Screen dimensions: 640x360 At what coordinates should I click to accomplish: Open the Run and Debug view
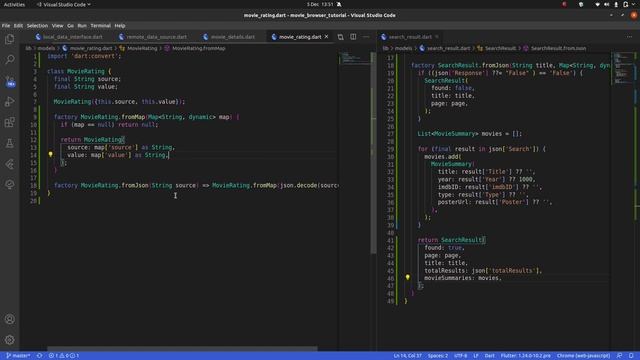(x=9, y=102)
